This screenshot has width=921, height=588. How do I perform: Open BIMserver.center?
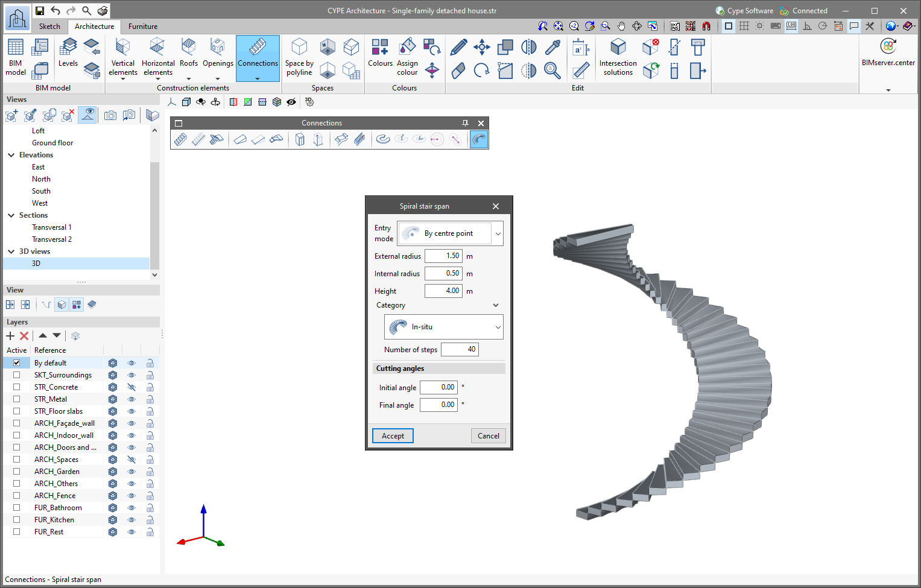(888, 52)
